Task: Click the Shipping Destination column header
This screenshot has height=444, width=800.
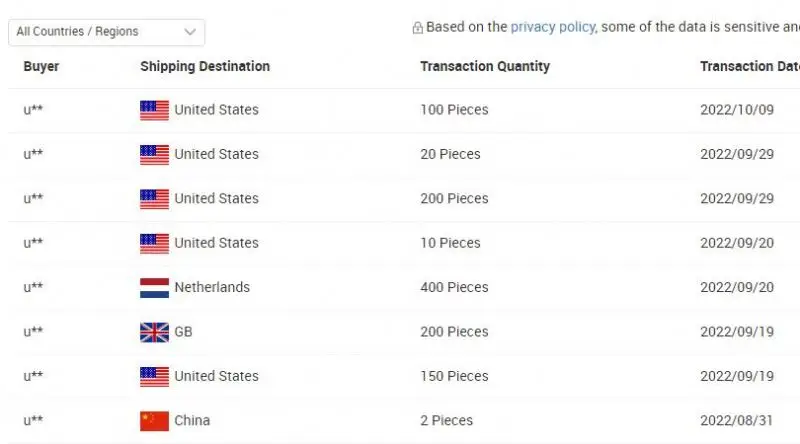Action: pyautogui.click(x=205, y=66)
